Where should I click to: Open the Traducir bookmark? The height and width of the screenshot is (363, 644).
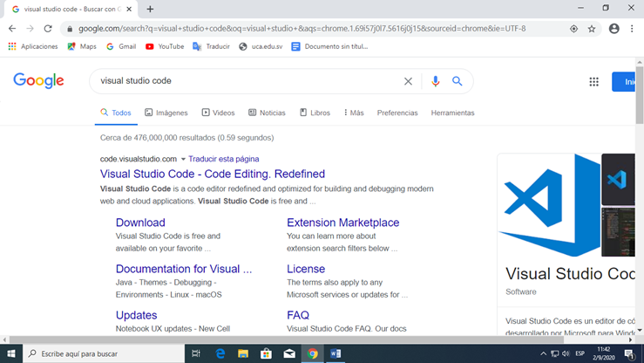point(211,46)
